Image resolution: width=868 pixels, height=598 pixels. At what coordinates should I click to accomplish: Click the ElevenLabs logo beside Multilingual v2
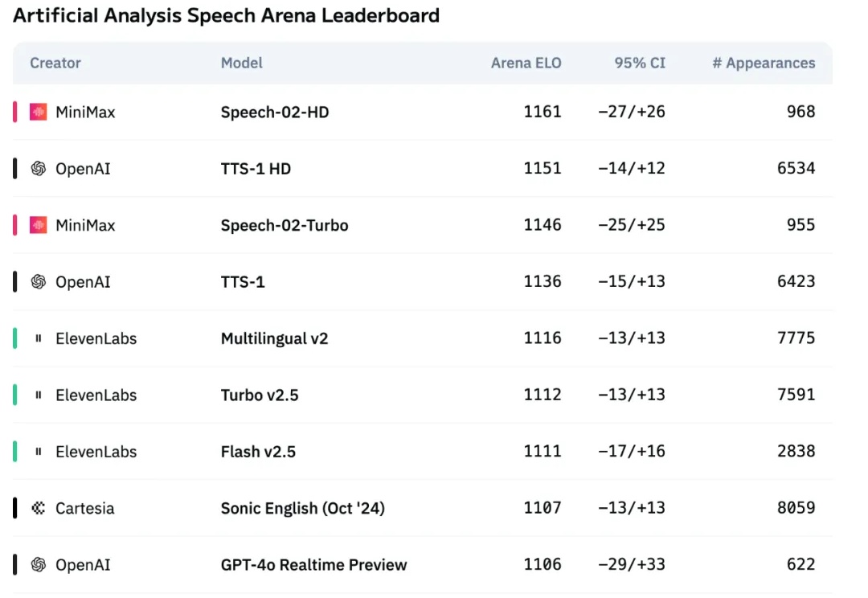39,338
